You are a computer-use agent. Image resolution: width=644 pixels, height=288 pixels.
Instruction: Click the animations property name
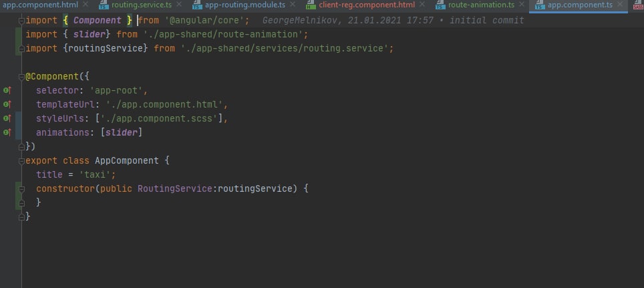(62, 132)
